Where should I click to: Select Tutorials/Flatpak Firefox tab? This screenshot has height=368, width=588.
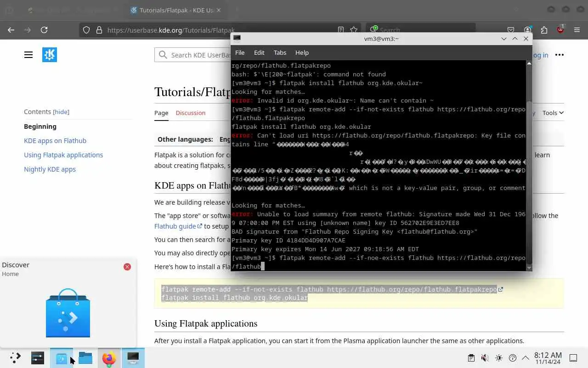pos(175,10)
